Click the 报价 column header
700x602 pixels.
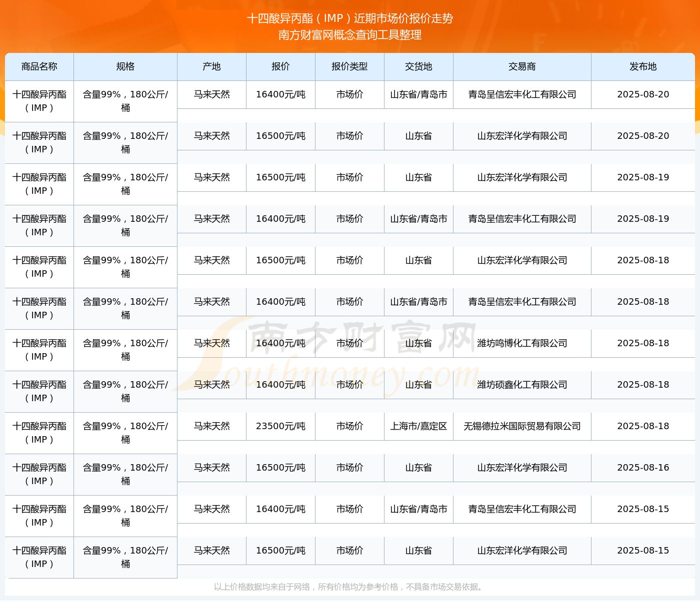coord(280,66)
